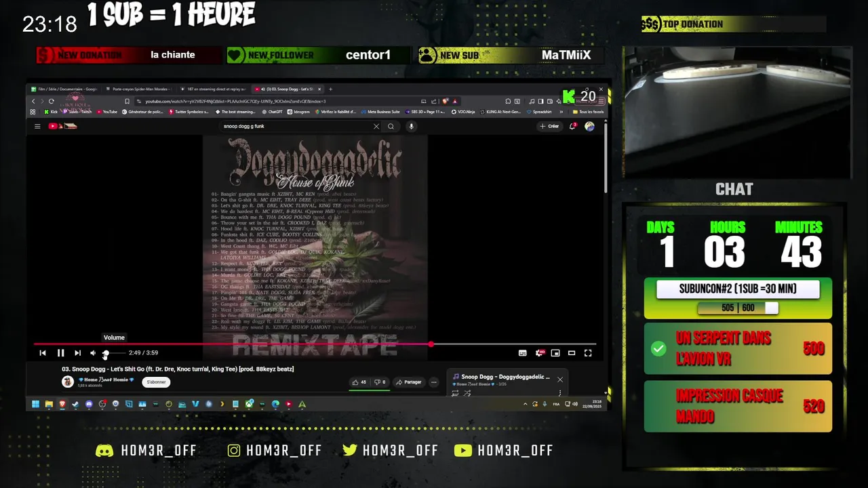Seek using the red video progress bar
This screenshot has height=488, width=868.
coord(315,344)
